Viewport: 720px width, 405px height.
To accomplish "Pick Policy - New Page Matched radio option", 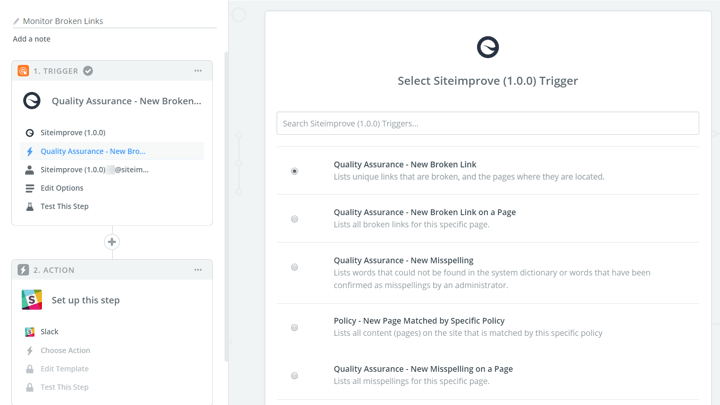I will [x=294, y=327].
